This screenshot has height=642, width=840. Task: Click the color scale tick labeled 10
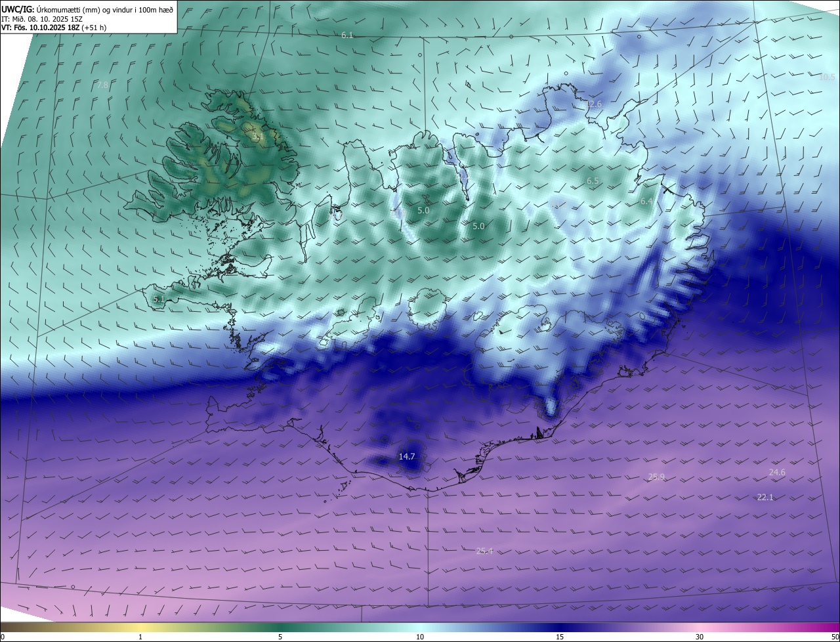pos(420,637)
